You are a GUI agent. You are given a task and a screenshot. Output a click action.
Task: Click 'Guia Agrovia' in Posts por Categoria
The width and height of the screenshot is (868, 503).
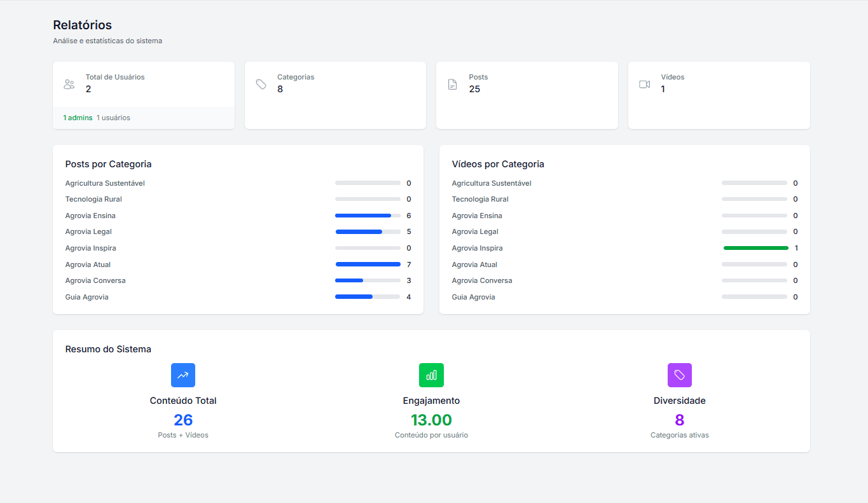point(87,297)
